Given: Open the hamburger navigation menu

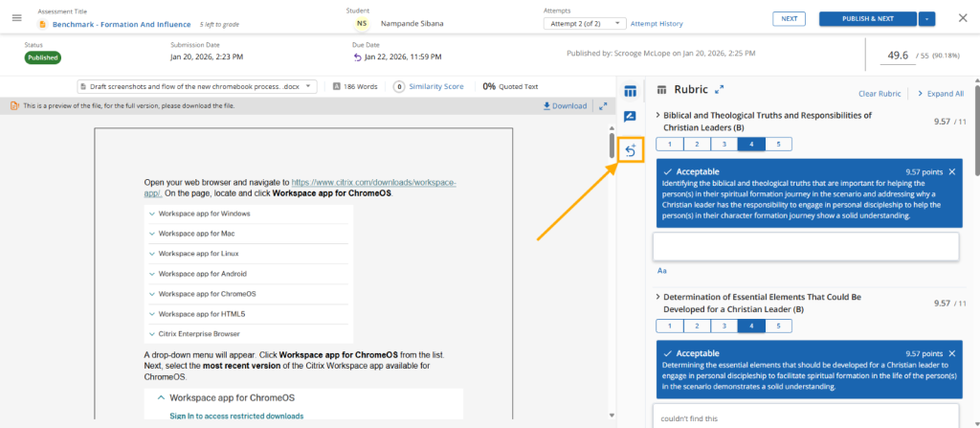Looking at the screenshot, I should (16, 18).
